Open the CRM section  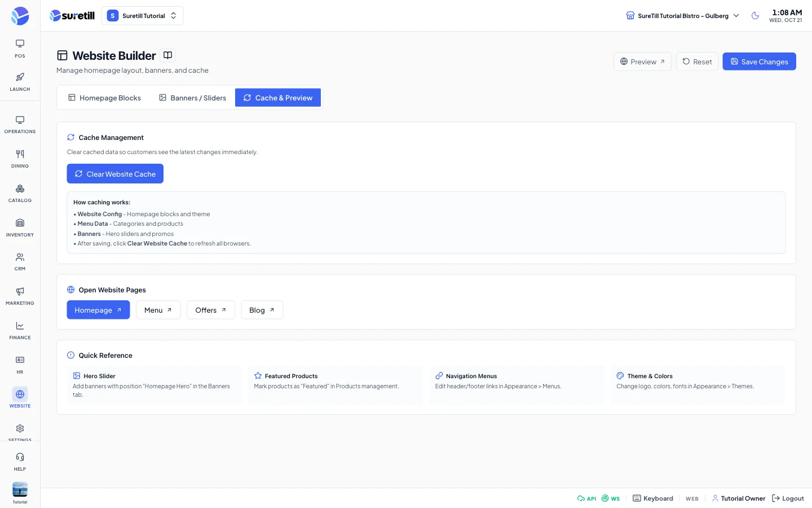20,262
